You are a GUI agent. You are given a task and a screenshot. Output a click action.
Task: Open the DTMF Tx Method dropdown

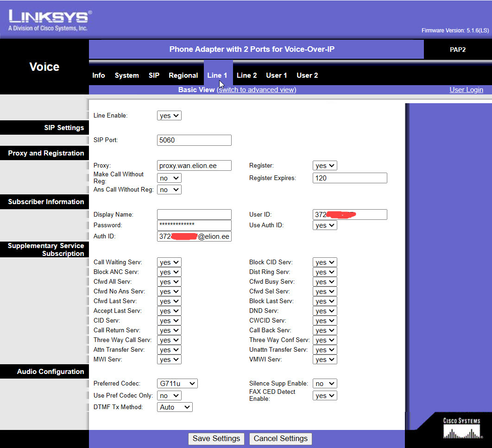pyautogui.click(x=175, y=407)
